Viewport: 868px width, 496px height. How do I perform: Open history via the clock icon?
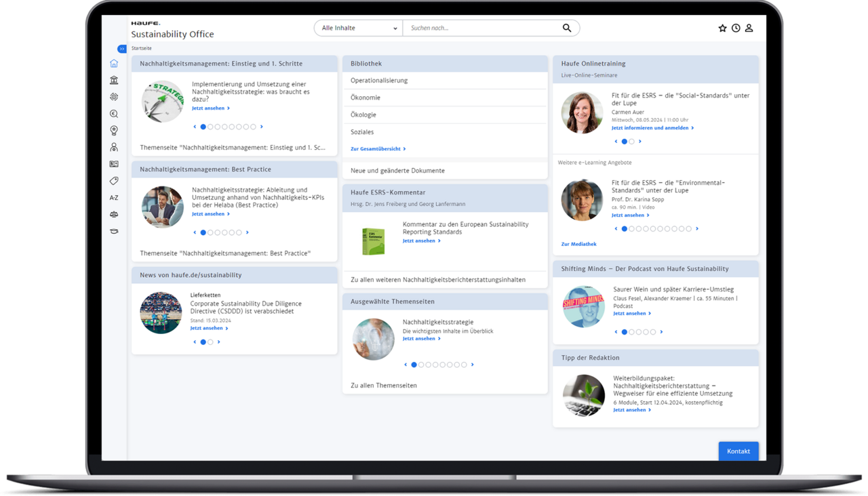736,28
